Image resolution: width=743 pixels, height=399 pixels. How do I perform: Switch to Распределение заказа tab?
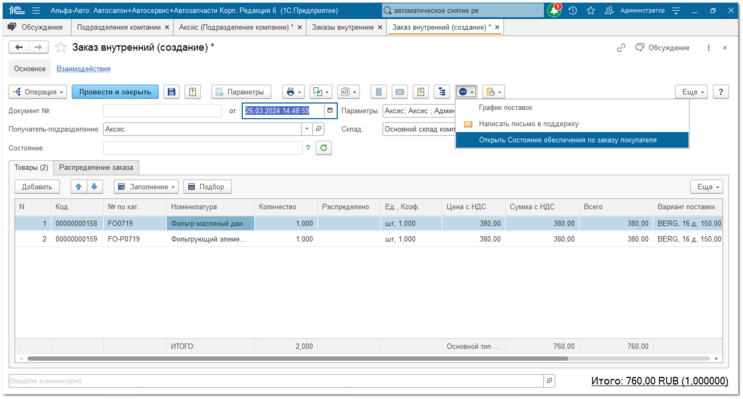(96, 167)
